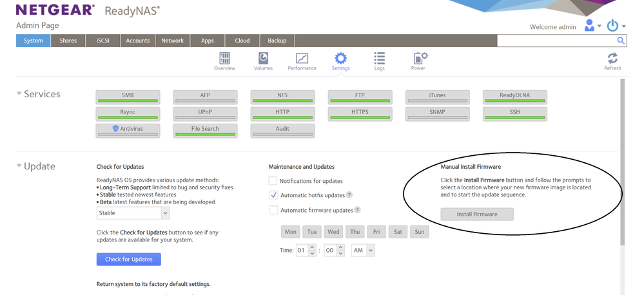Toggle the AFP service

pyautogui.click(x=205, y=97)
